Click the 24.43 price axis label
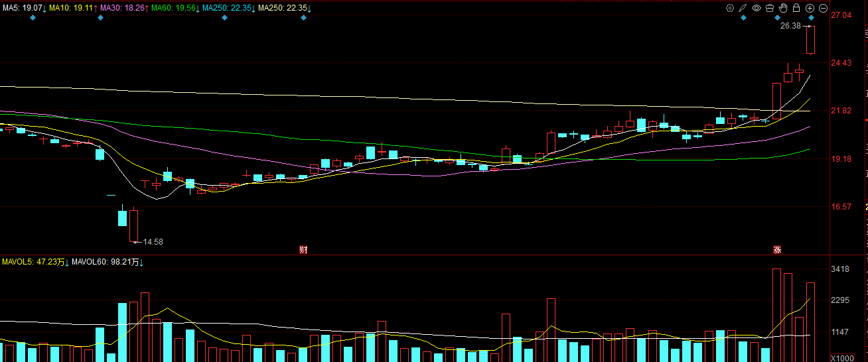The image size is (868, 362). point(841,63)
